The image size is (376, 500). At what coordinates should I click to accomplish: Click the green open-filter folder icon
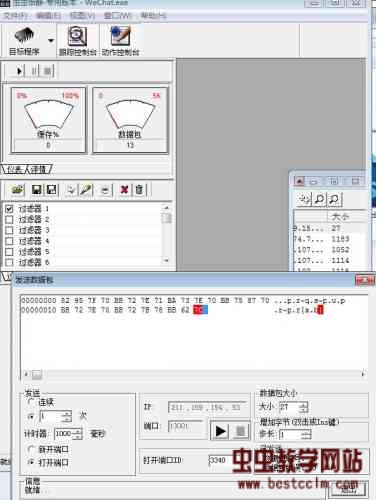click(x=17, y=190)
